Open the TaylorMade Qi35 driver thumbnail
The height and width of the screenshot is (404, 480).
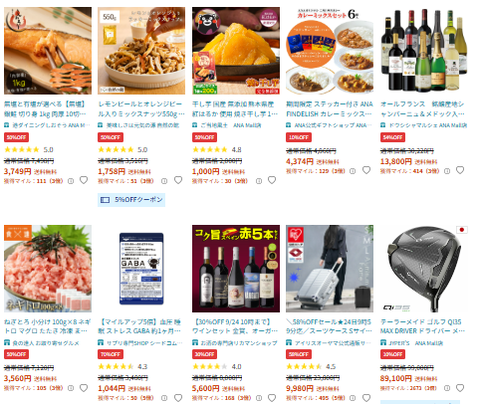pos(424,268)
